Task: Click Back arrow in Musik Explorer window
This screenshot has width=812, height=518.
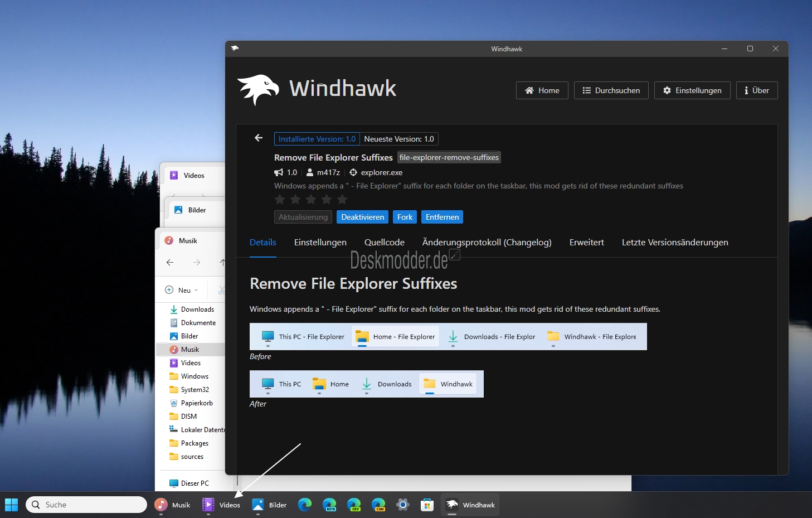Action: 170,262
